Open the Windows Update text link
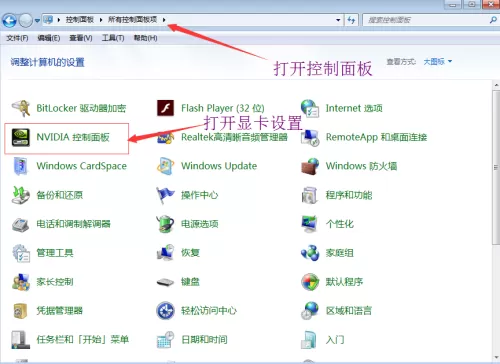Screen dimensions: 500x364 point(219,166)
